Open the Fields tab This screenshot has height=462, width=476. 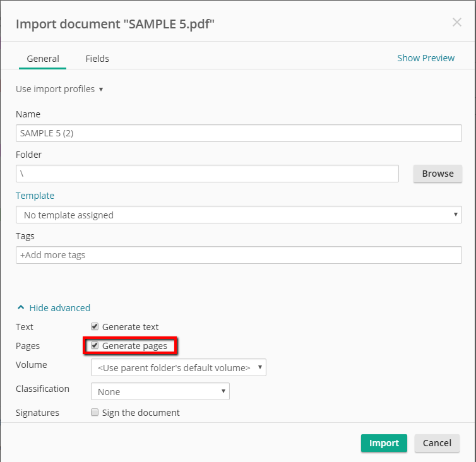97,59
